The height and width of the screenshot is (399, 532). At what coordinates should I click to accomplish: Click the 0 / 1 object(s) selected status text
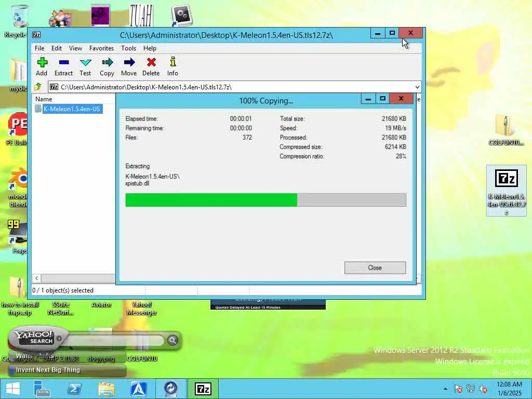point(63,290)
